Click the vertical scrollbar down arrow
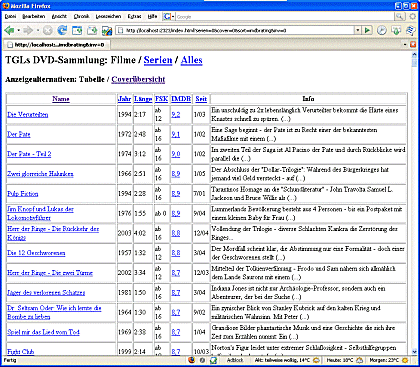The width and height of the screenshot is (420, 367). [x=414, y=351]
